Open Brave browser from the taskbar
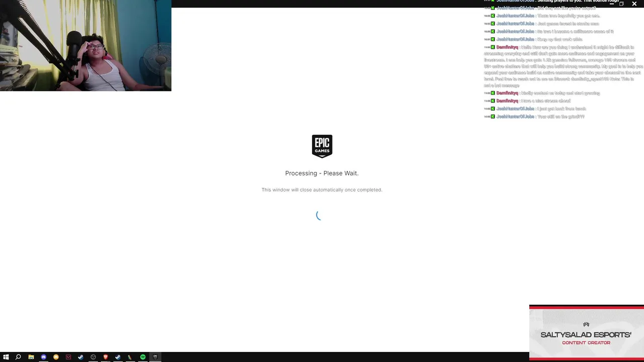The image size is (644, 362). click(x=106, y=357)
